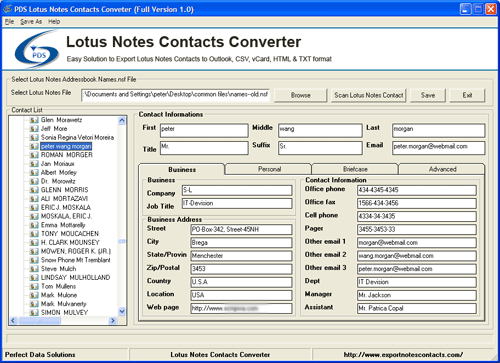The height and width of the screenshot is (363, 500).
Task: Click the contact icon beside Jan Moriaux
Action: 34,164
